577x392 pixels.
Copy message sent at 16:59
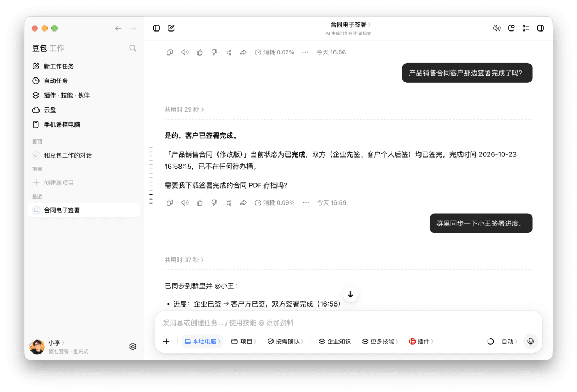click(x=170, y=202)
